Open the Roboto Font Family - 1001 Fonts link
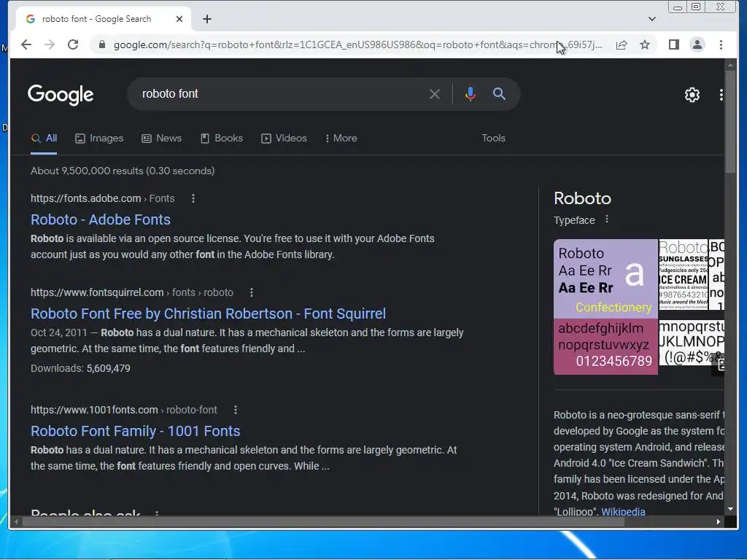Image resolution: width=747 pixels, height=560 pixels. pyautogui.click(x=135, y=432)
